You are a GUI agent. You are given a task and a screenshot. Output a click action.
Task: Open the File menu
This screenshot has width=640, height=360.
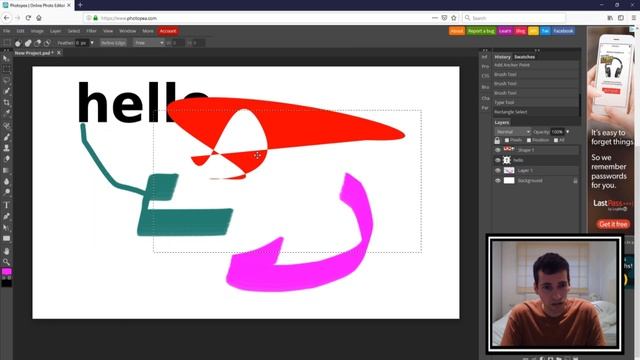[x=7, y=31]
